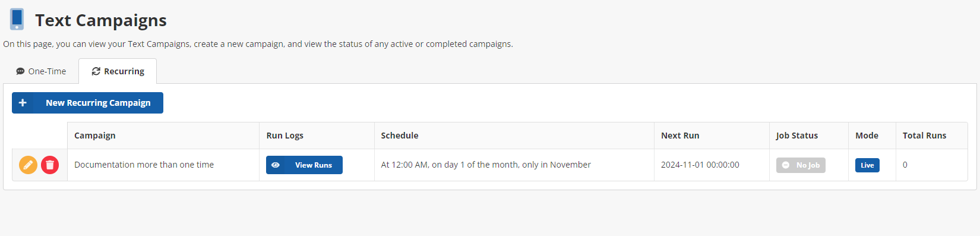The width and height of the screenshot is (980, 236).
Task: Click the Job Status column header
Action: pos(796,136)
